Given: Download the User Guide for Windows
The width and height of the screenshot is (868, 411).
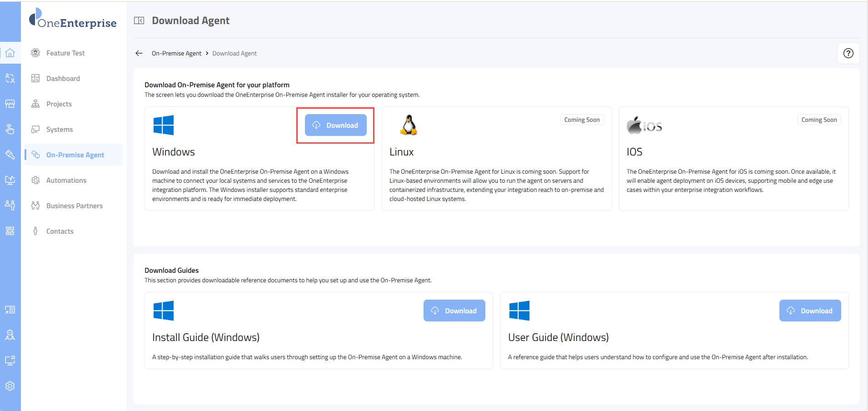Looking at the screenshot, I should click(810, 311).
